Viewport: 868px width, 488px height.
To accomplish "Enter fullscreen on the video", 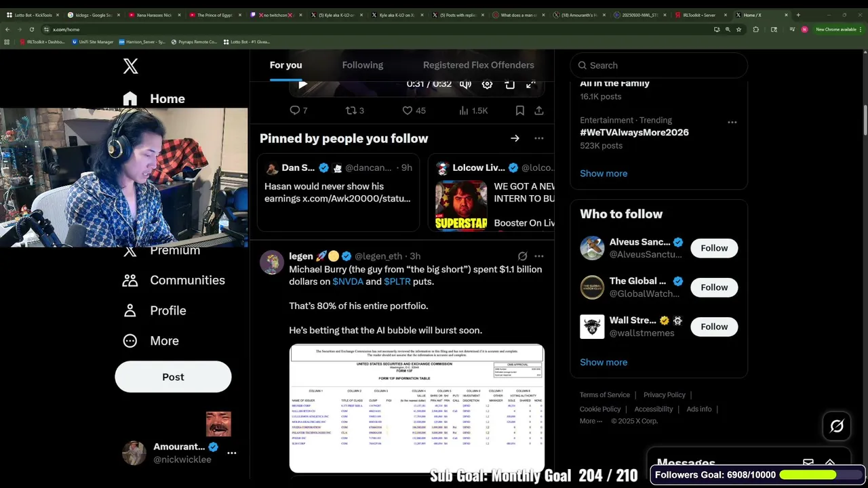I will pos(531,84).
